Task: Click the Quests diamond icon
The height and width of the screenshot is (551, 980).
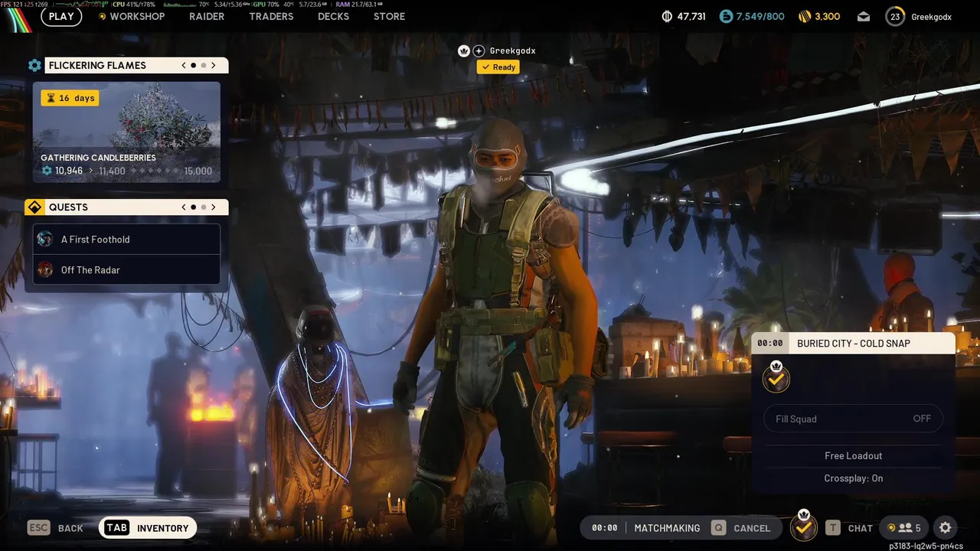Action: (34, 207)
